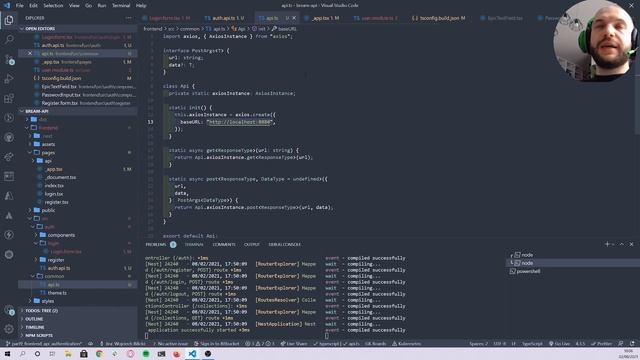Open theme.ts in the file tree

pos(57,293)
